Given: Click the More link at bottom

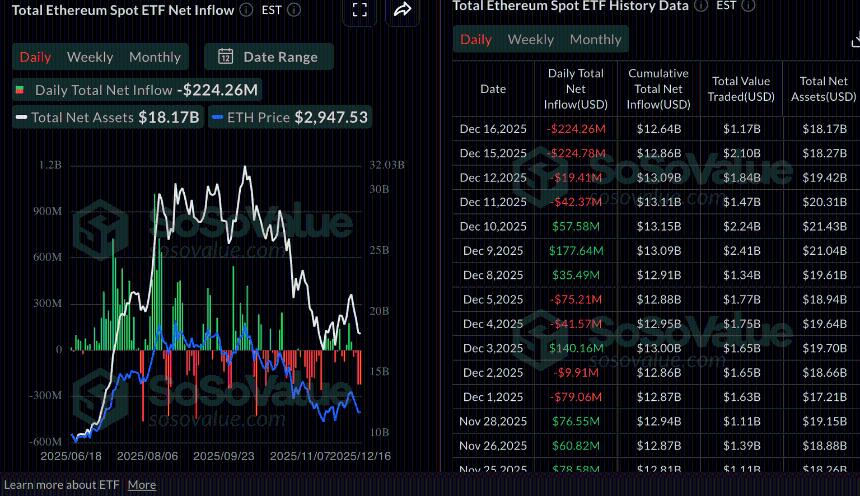Looking at the screenshot, I should pos(142,485).
